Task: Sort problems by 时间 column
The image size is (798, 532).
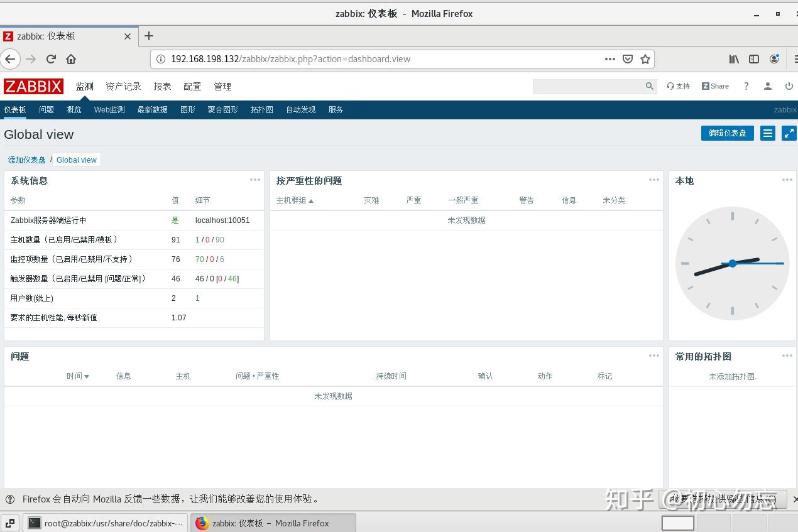Action: coord(78,376)
